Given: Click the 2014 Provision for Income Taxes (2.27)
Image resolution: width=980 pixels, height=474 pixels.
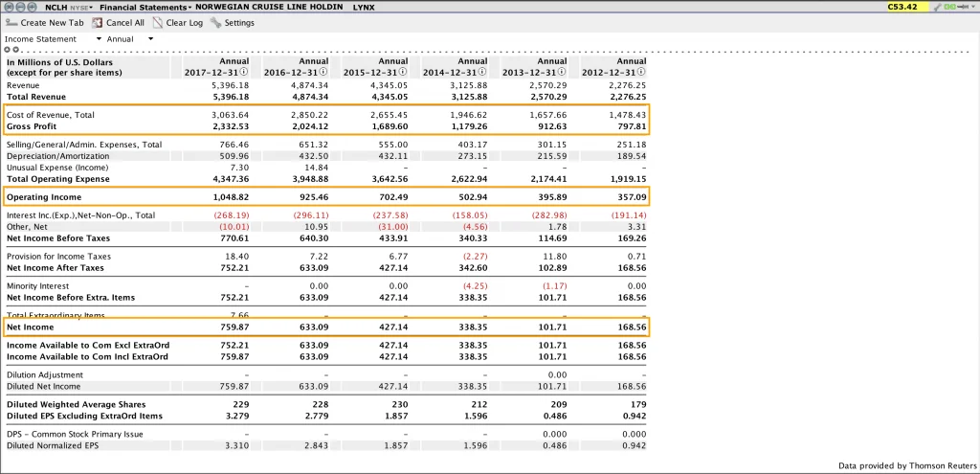Looking at the screenshot, I should coord(476,257).
